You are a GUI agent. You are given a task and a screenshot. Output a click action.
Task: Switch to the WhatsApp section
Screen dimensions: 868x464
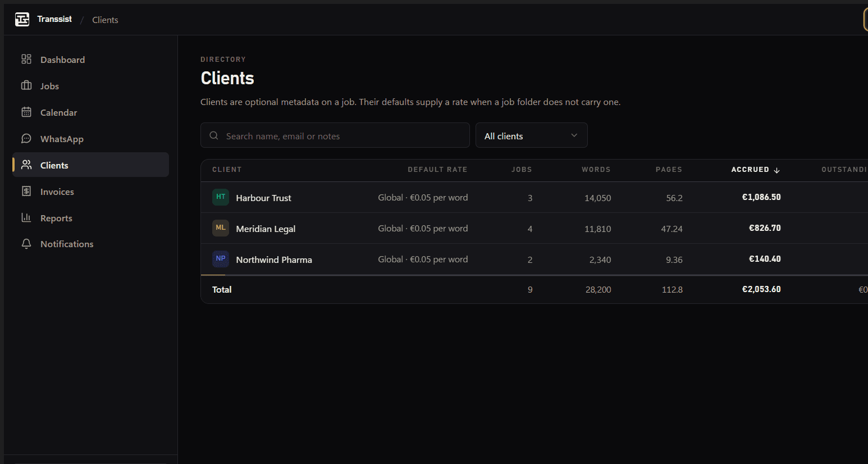click(x=91, y=139)
